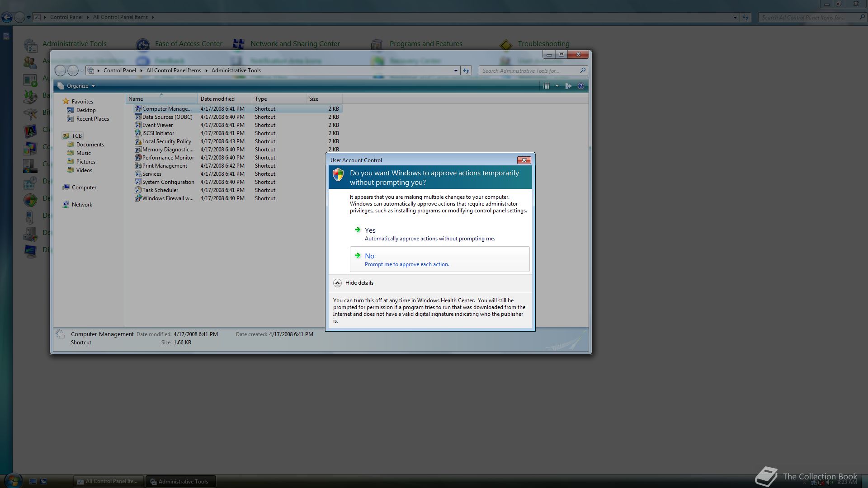Image resolution: width=868 pixels, height=488 pixels.
Task: Select the Windows Firewall shortcut icon
Action: pos(138,198)
